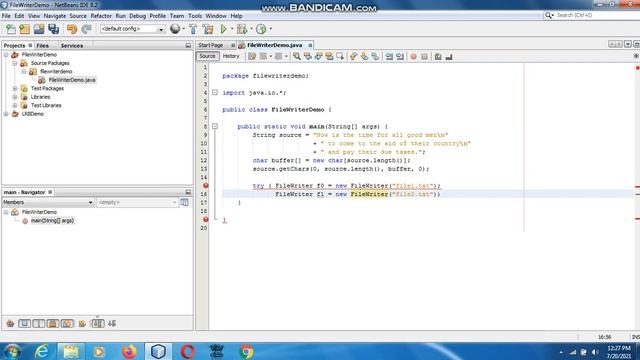This screenshot has height=360, width=640.
Task: Open the Tools menu
Action: tap(195, 16)
